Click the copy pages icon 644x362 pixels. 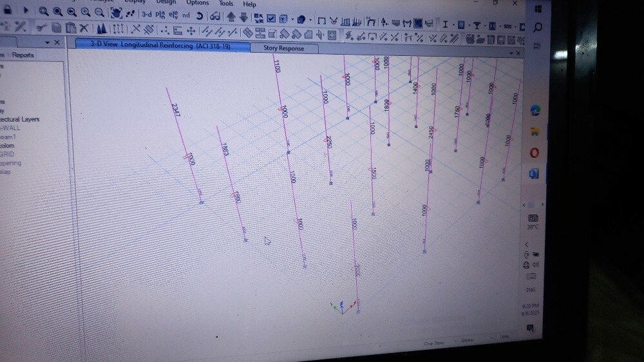[56, 28]
